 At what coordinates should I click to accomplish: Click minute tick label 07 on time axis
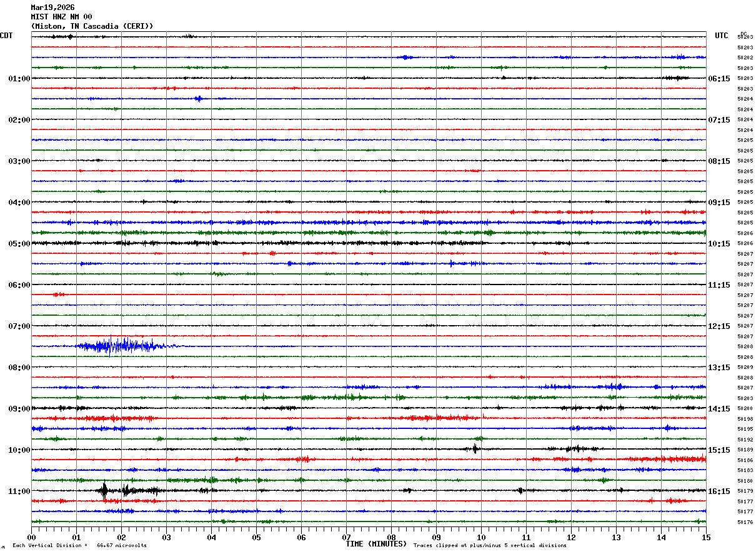click(x=346, y=537)
